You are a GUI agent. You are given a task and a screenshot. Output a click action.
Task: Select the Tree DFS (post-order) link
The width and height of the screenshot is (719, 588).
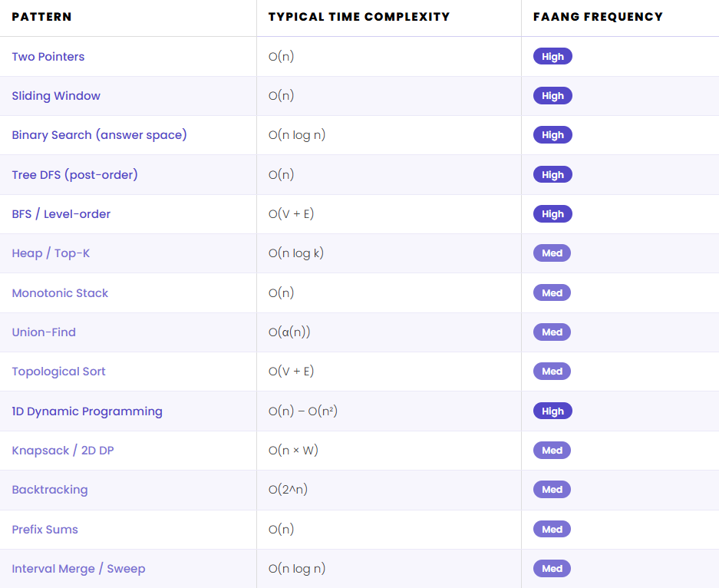pos(74,175)
